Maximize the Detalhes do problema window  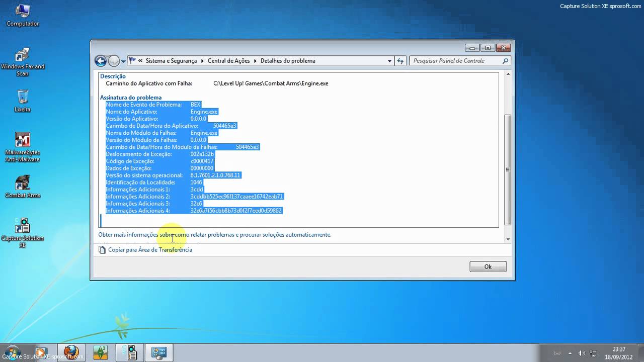[x=488, y=48]
